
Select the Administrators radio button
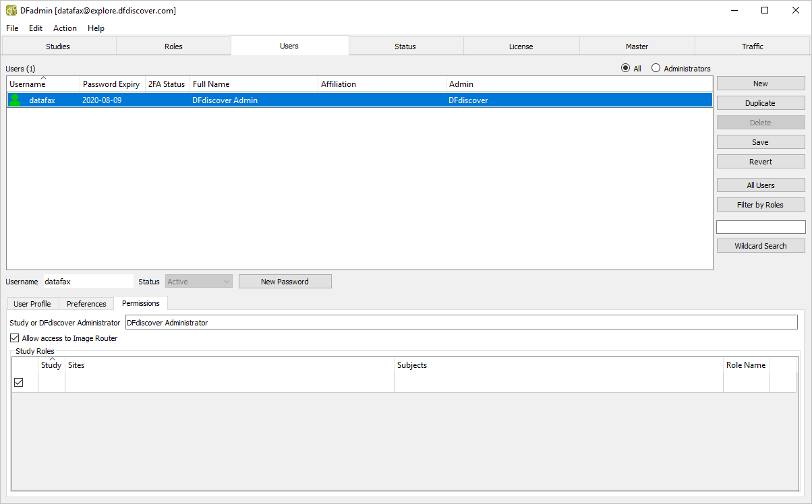coord(656,69)
